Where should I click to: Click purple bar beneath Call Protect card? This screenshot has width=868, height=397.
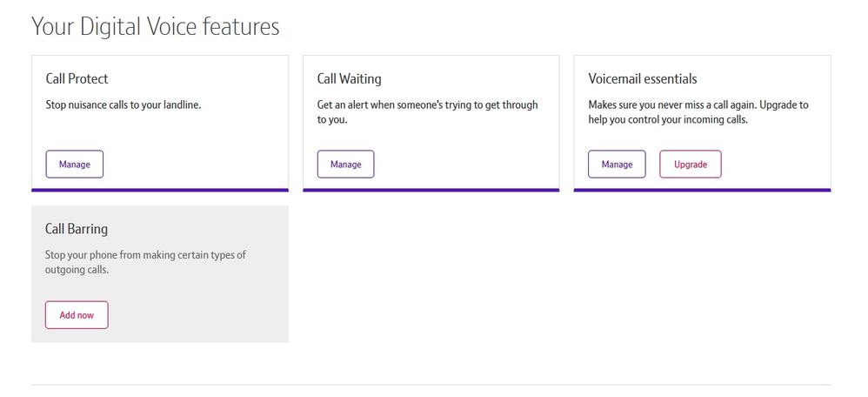(x=159, y=190)
